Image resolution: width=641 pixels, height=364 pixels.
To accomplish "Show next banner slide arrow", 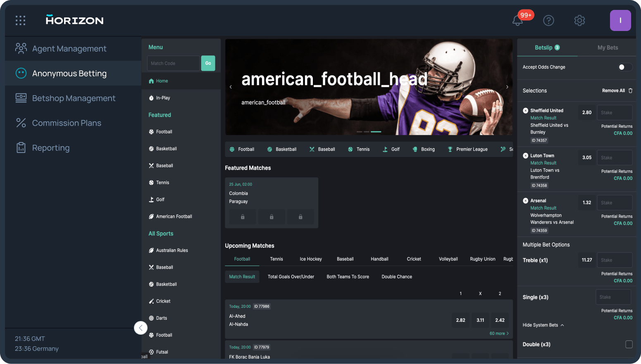I will click(x=507, y=87).
